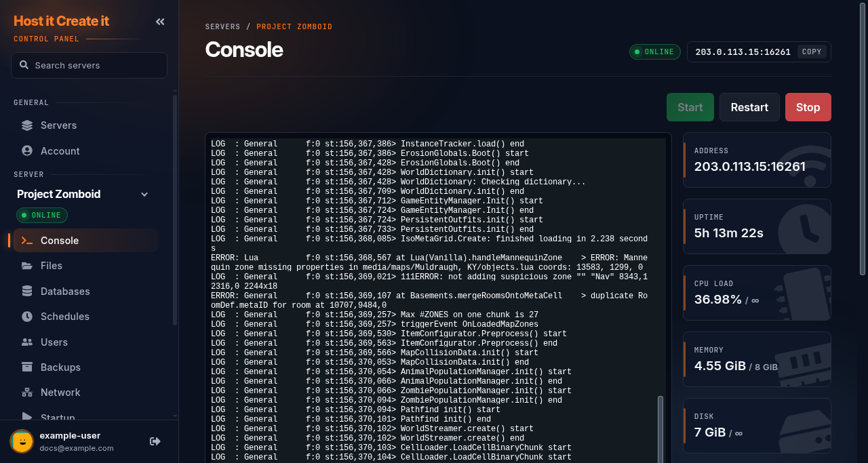Image resolution: width=868 pixels, height=463 pixels.
Task: Click the Console terminal icon
Action: tap(27, 241)
